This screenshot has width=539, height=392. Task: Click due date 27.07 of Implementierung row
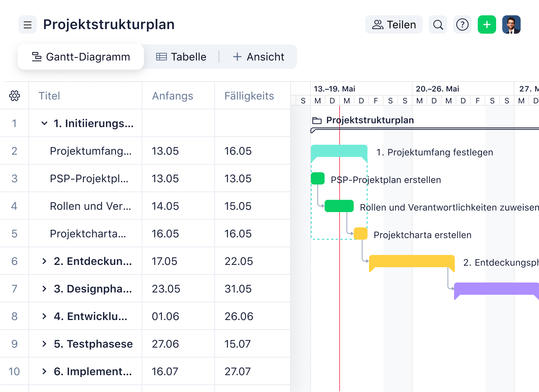click(238, 371)
